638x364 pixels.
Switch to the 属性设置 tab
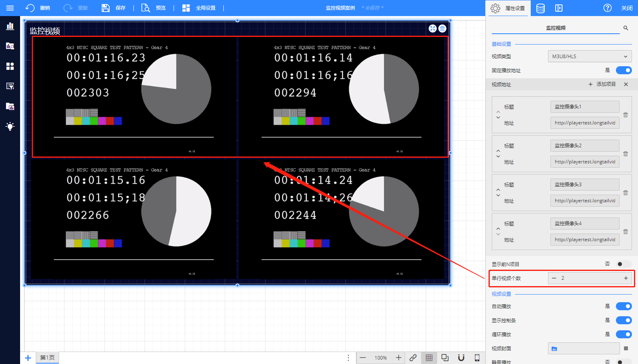(508, 8)
